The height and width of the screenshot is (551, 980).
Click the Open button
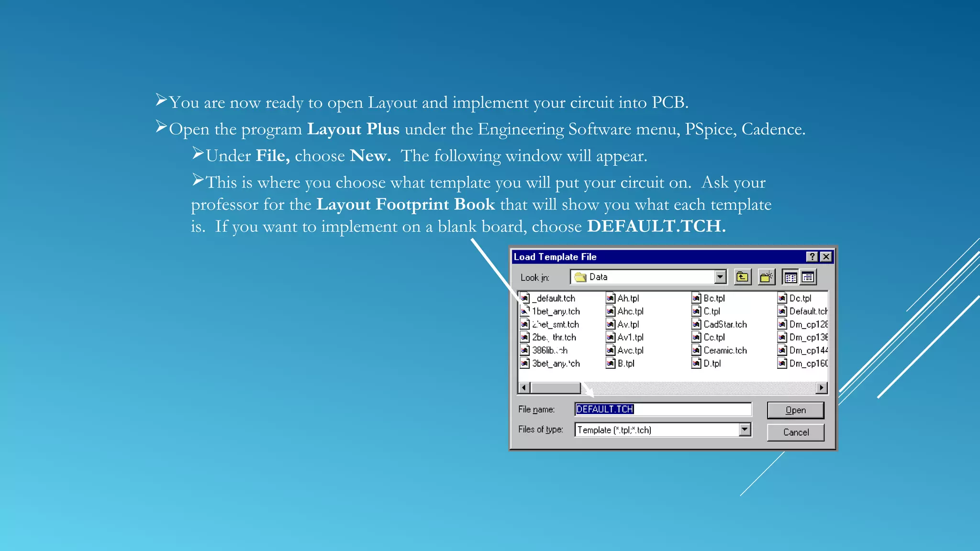pos(795,410)
